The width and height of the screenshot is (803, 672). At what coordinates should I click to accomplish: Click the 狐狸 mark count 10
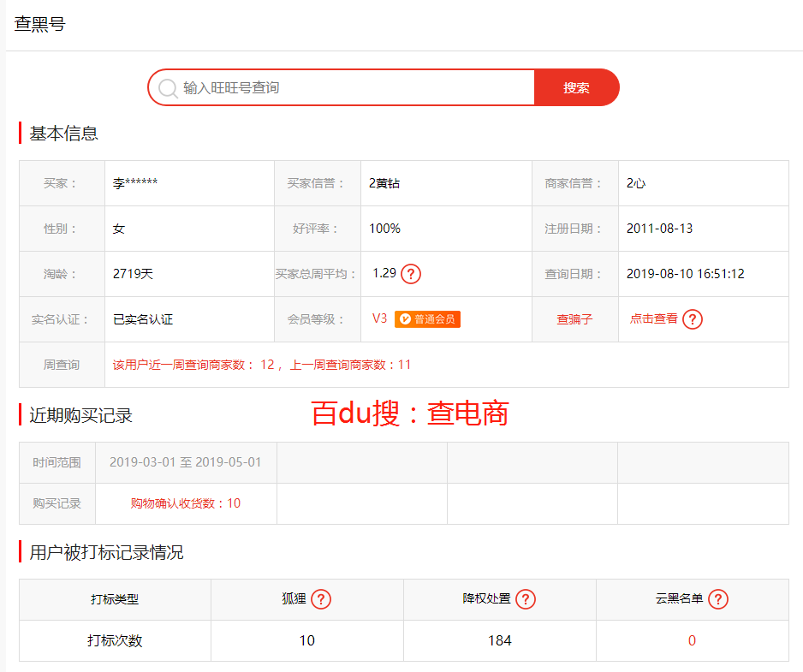pos(306,640)
